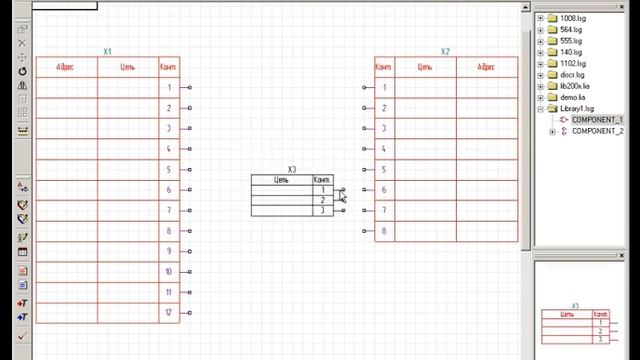Click the COMPONENT_2 symbol icon in tree
This screenshot has width=640, height=360.
point(564,131)
